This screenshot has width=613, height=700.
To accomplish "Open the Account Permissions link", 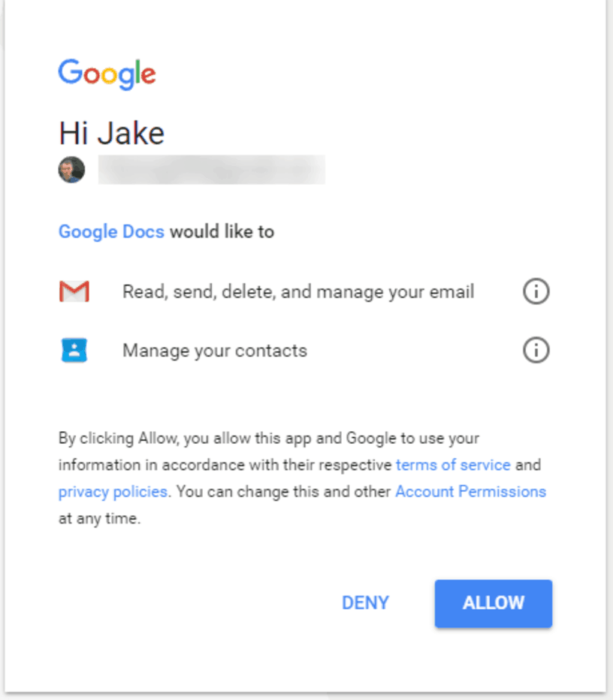I will pyautogui.click(x=470, y=491).
